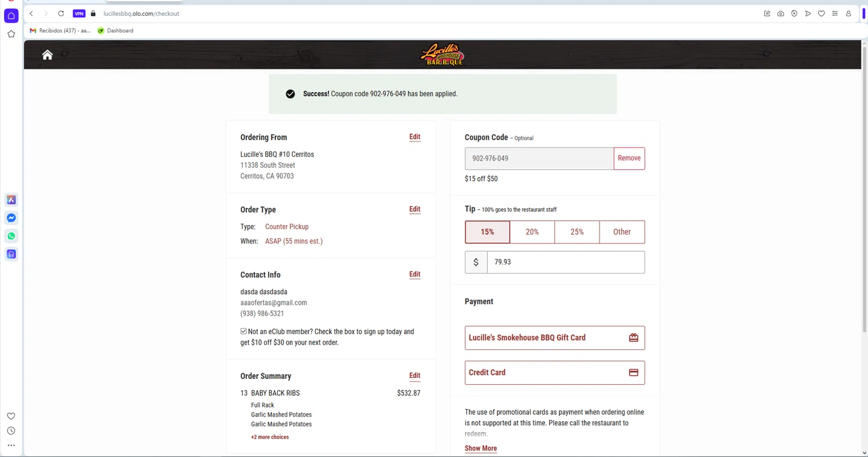Click the $532.87 item price
This screenshot has width=868, height=457.
click(x=409, y=393)
